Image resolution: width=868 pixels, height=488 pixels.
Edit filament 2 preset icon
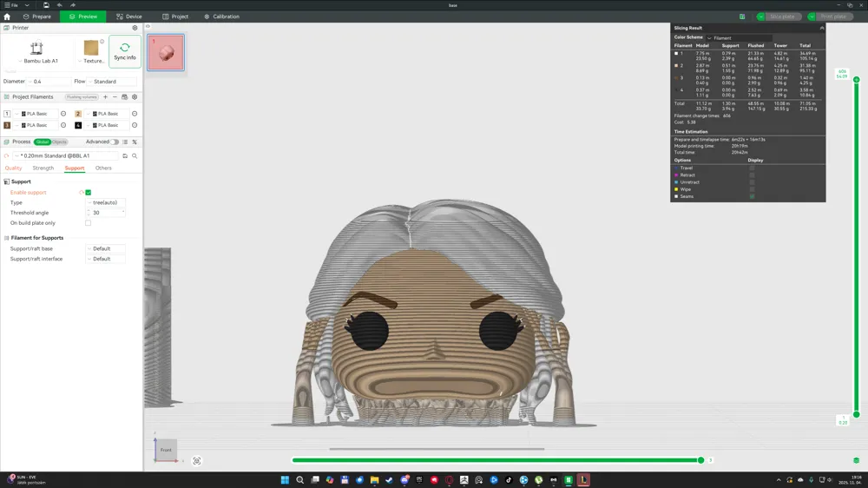pos(135,114)
